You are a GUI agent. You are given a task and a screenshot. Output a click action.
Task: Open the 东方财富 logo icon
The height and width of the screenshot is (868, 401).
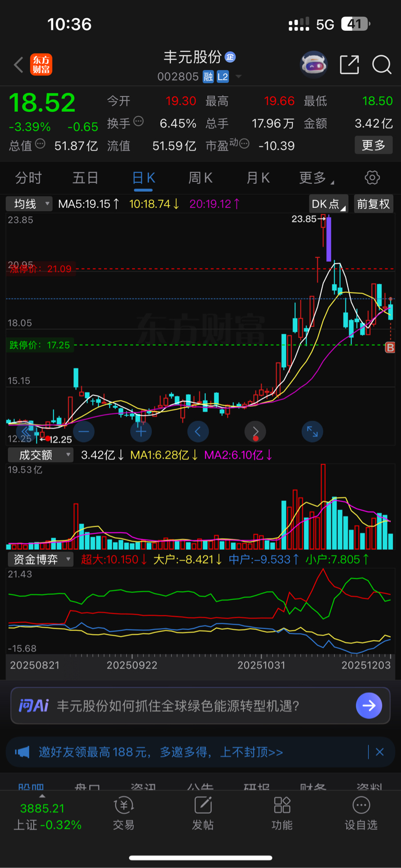(x=41, y=65)
